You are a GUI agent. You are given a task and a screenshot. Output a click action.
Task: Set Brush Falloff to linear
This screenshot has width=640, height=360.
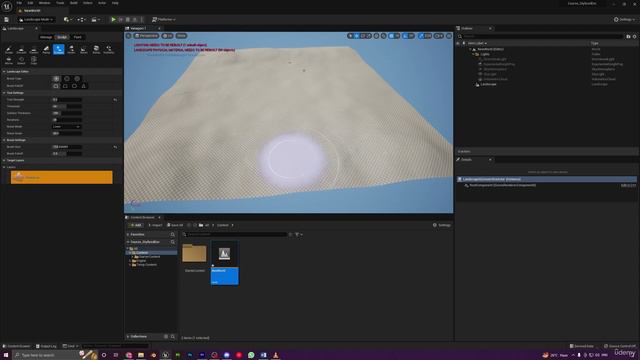(x=65, y=86)
